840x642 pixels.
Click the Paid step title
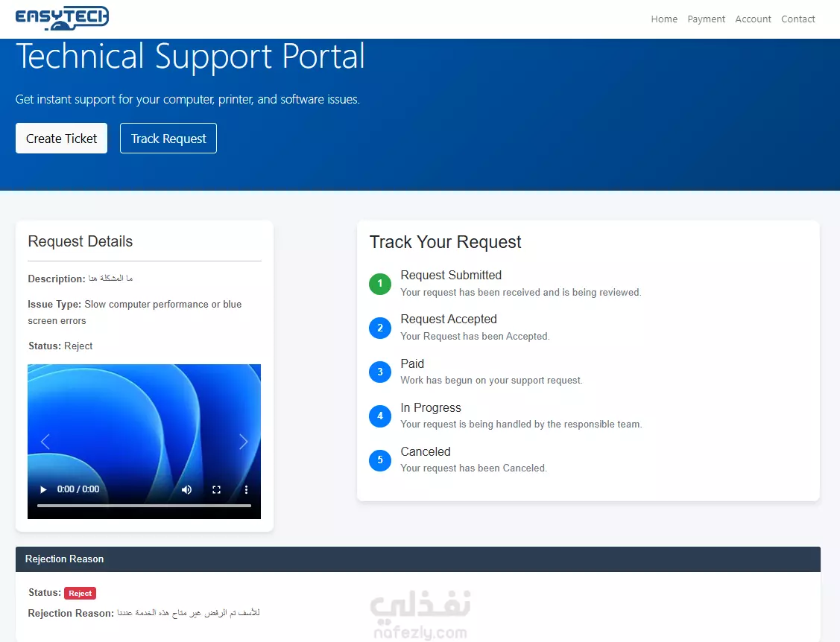[x=412, y=363]
